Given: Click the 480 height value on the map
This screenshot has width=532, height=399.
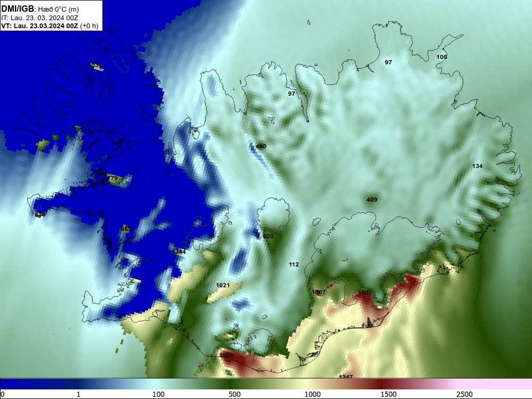Looking at the screenshot, I should click(x=261, y=147).
